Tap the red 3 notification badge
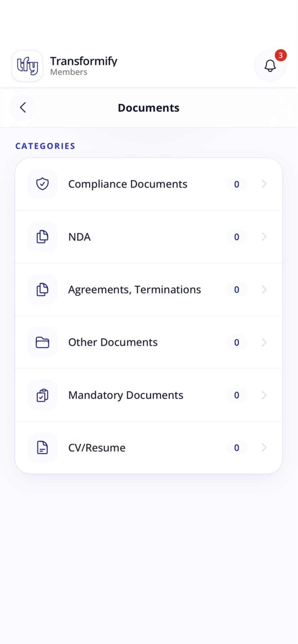 [x=281, y=55]
